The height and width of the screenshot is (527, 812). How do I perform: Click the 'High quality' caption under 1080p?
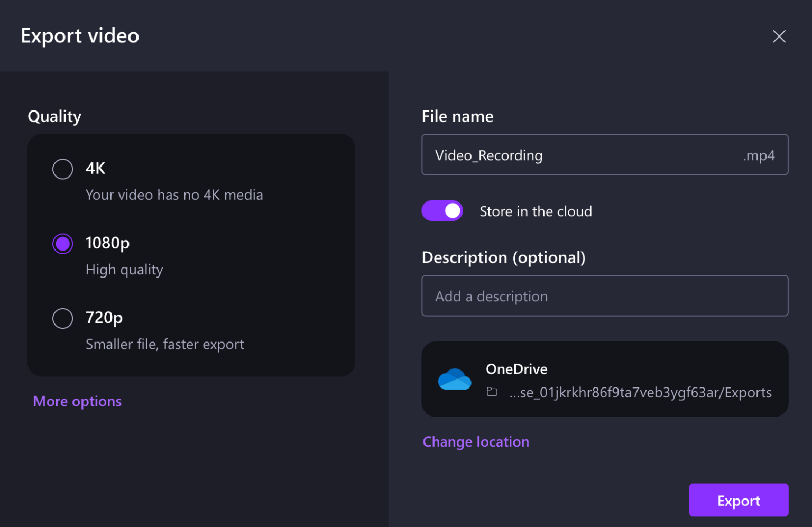[124, 270]
